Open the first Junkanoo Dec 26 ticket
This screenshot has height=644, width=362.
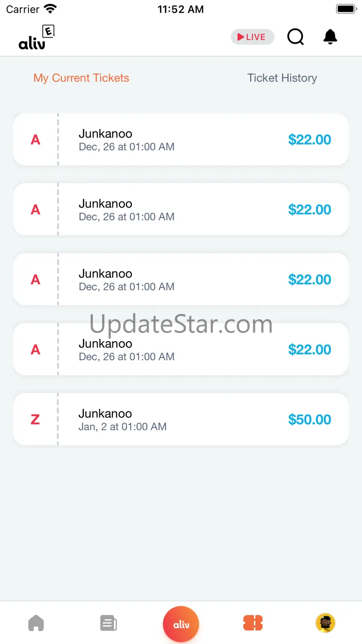(x=181, y=139)
